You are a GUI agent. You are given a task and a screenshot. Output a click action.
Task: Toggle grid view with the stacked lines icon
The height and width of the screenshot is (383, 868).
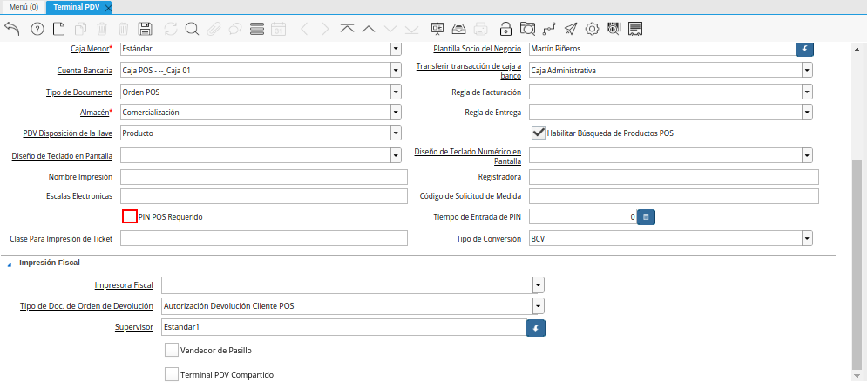tap(257, 29)
